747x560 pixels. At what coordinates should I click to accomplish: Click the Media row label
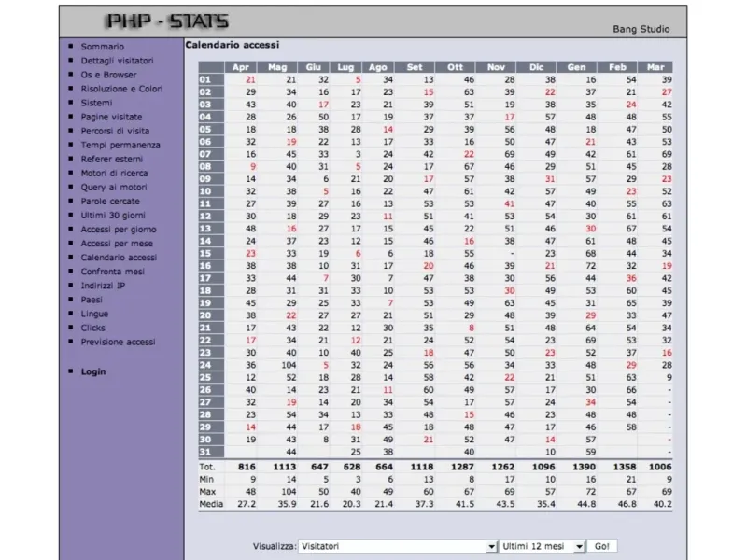click(x=211, y=504)
